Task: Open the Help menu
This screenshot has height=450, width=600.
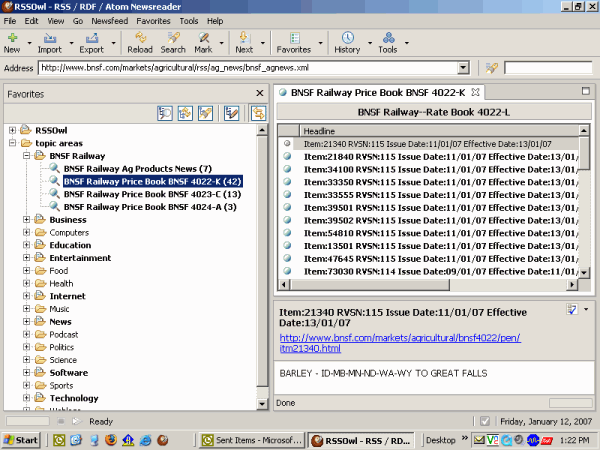Action: pyautogui.click(x=215, y=21)
